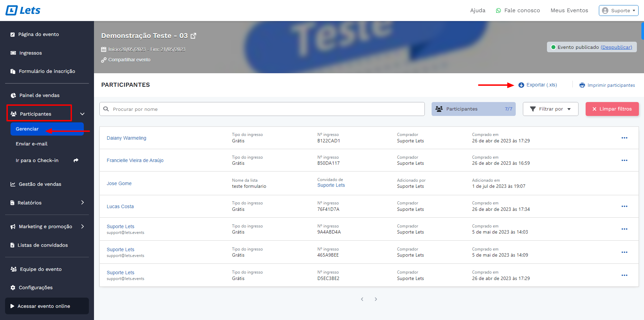Screen dimensions: 644x320
Task: Click the share arrow icon next to Check-in
Action: tap(76, 160)
